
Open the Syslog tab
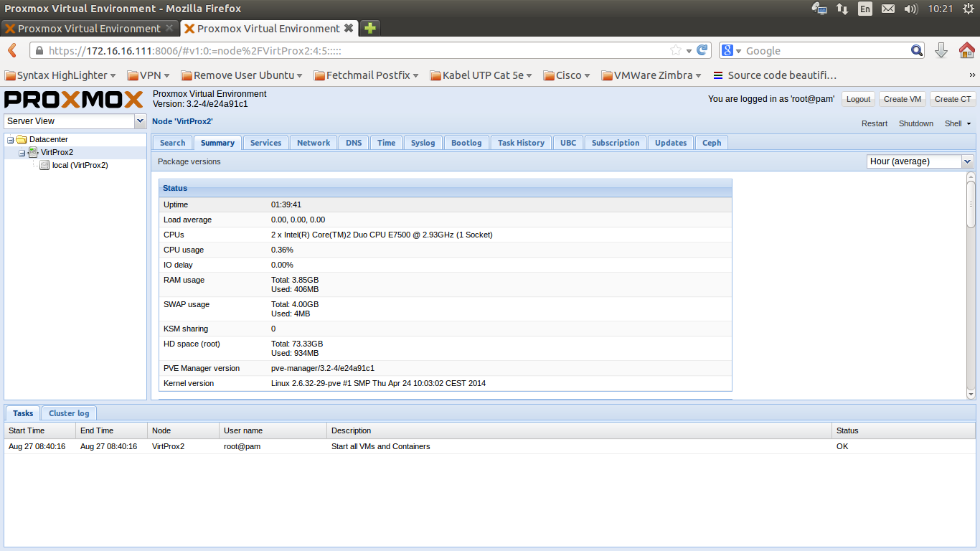pos(423,143)
